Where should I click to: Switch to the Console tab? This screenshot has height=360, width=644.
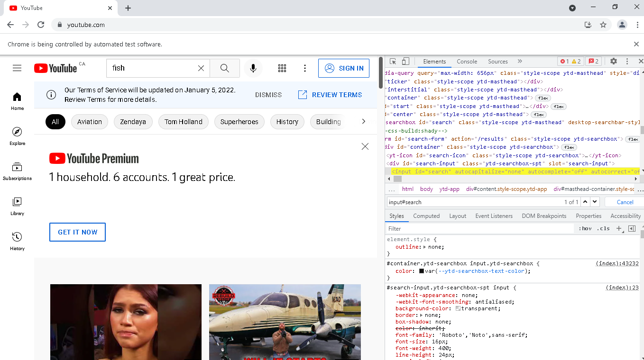pos(467,61)
